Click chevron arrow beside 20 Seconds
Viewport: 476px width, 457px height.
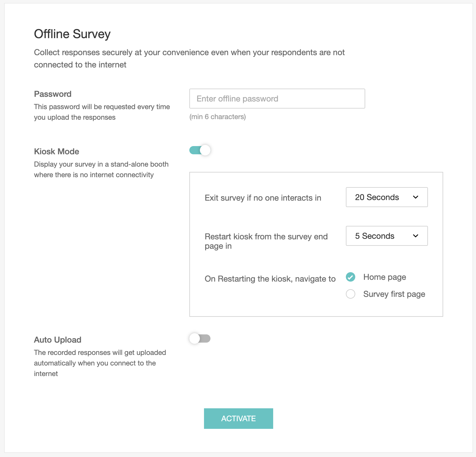(415, 197)
